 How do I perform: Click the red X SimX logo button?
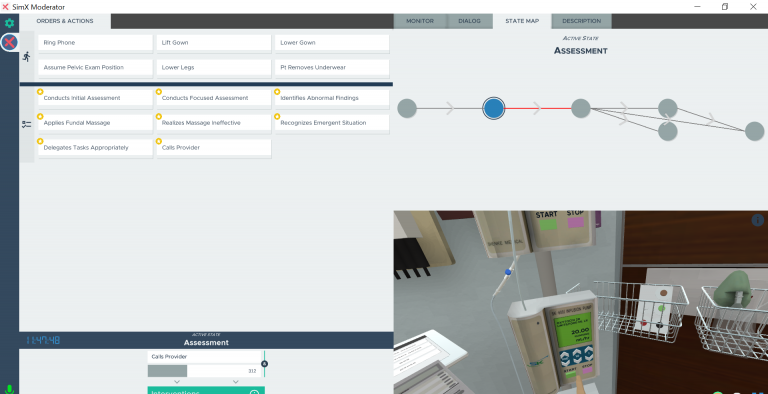pyautogui.click(x=9, y=42)
